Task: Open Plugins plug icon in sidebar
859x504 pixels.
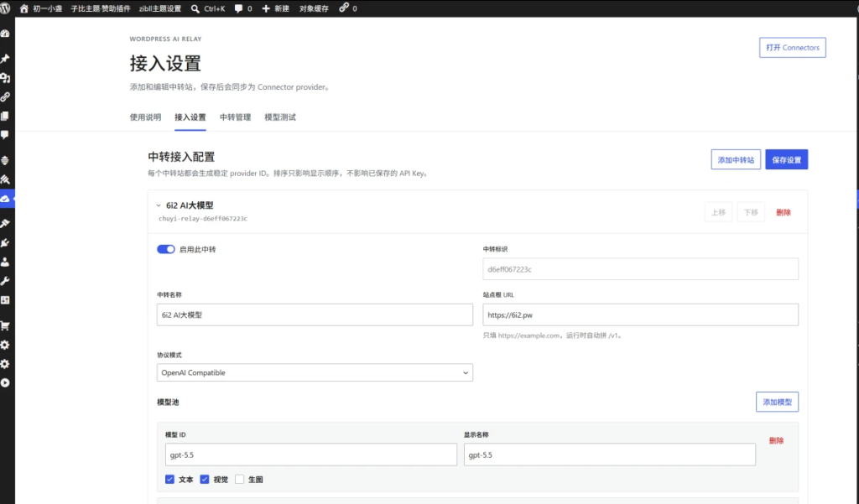Action: pos(5,242)
